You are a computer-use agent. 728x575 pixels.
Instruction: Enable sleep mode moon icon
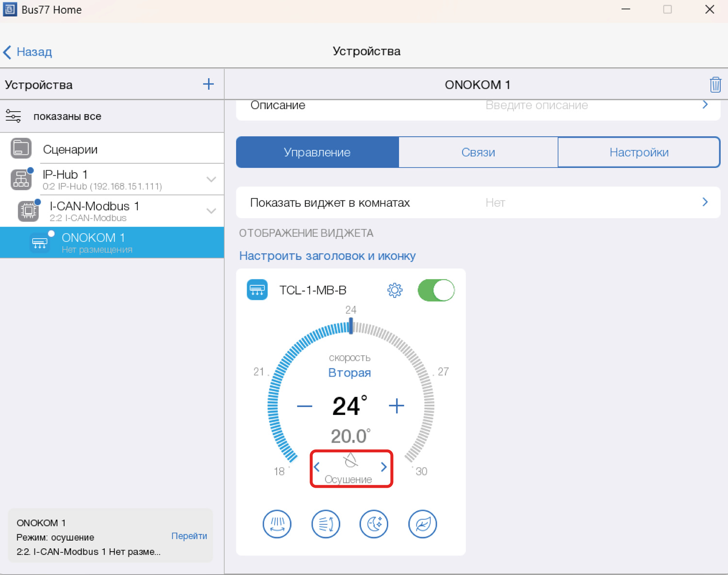[x=374, y=524]
